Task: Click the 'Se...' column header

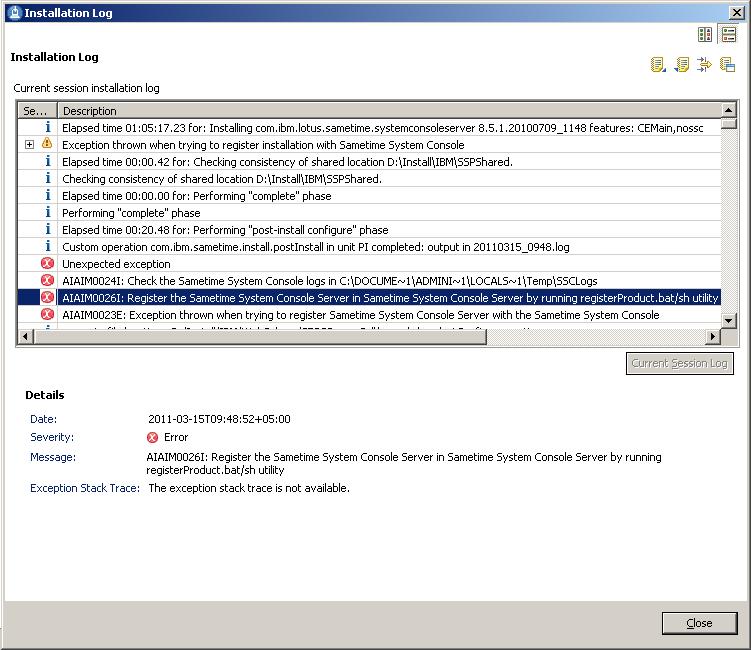Action: click(37, 111)
